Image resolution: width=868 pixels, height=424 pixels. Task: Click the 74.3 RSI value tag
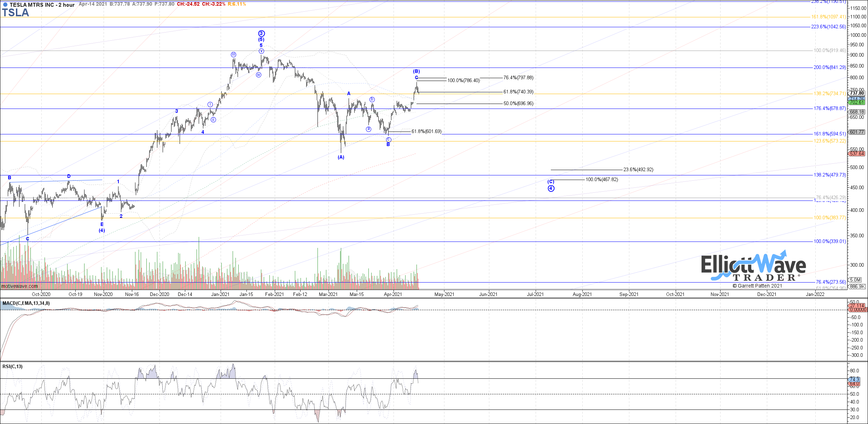click(x=854, y=379)
